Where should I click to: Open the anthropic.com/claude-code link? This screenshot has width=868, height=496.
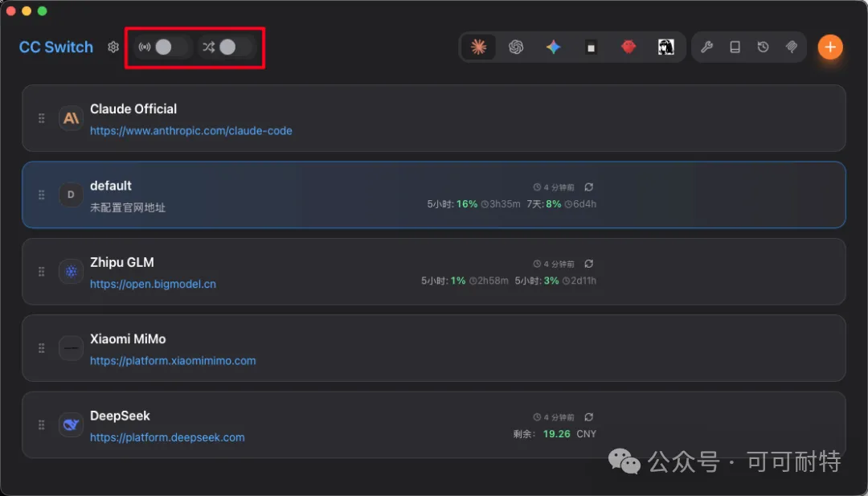tap(191, 131)
